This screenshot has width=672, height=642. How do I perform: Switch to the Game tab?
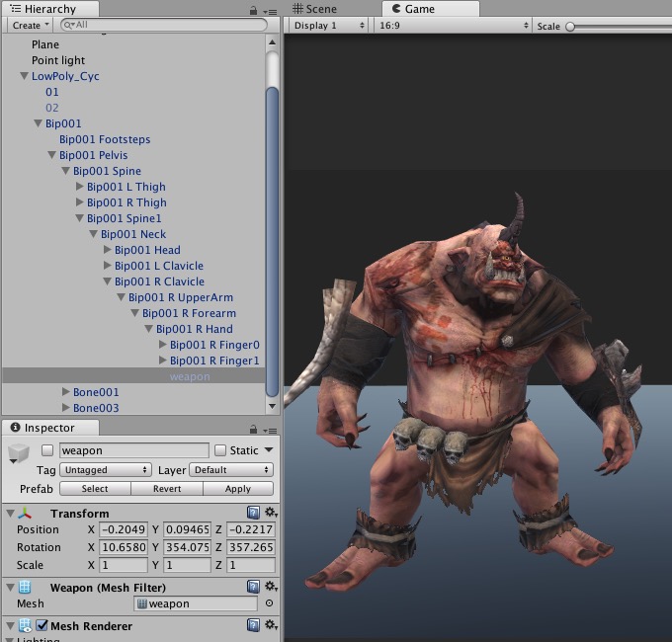pyautogui.click(x=430, y=9)
